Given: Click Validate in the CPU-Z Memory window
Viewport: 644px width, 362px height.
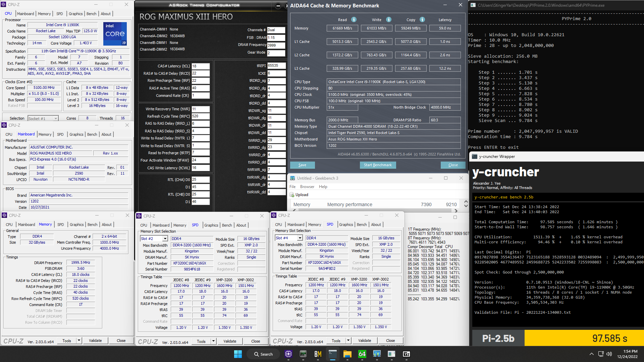Looking at the screenshot, I should [95, 341].
